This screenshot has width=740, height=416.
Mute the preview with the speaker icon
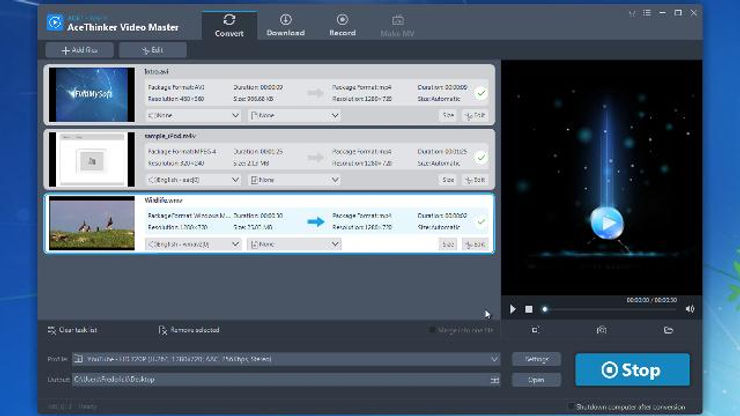(x=690, y=309)
